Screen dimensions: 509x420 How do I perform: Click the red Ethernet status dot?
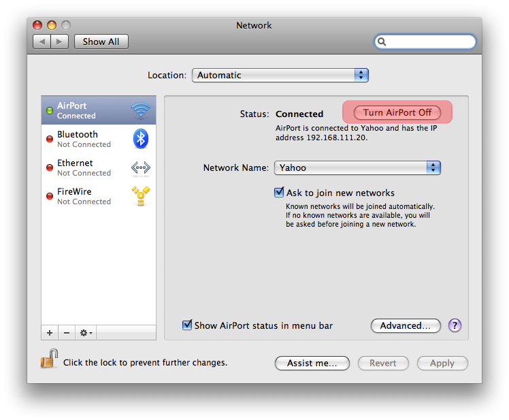50,167
